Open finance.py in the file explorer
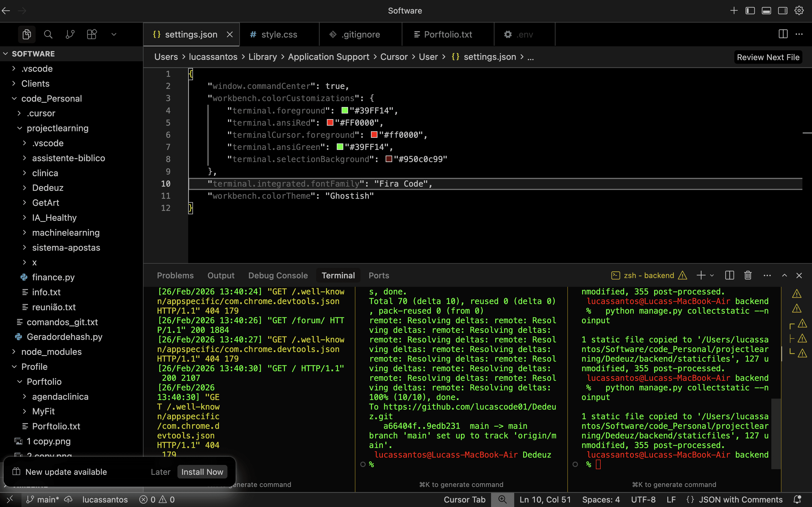This screenshot has height=507, width=812. [53, 277]
